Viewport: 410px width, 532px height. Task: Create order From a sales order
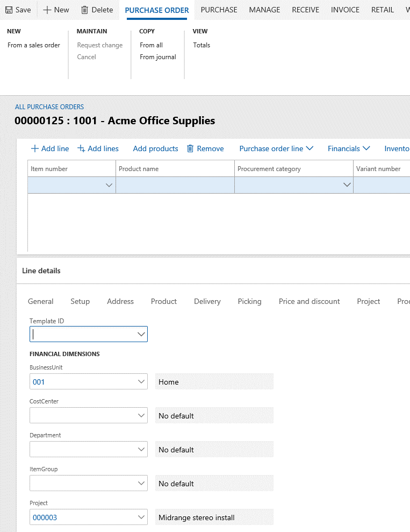pos(34,45)
